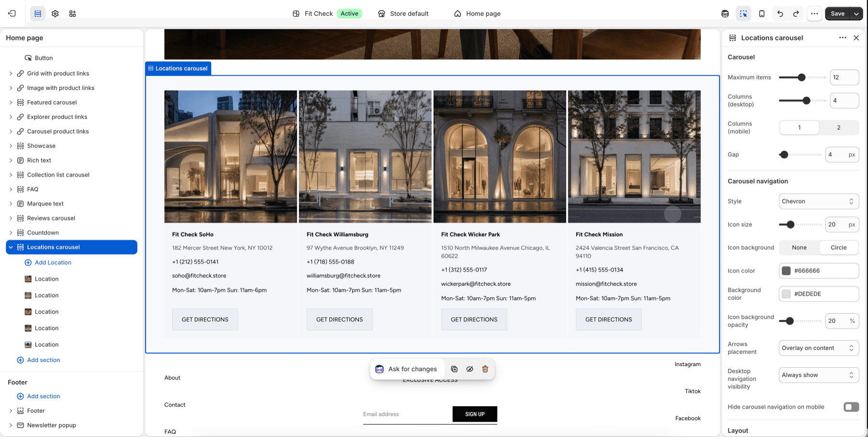Expand Grid with product links section
868x437 pixels.
click(x=11, y=73)
